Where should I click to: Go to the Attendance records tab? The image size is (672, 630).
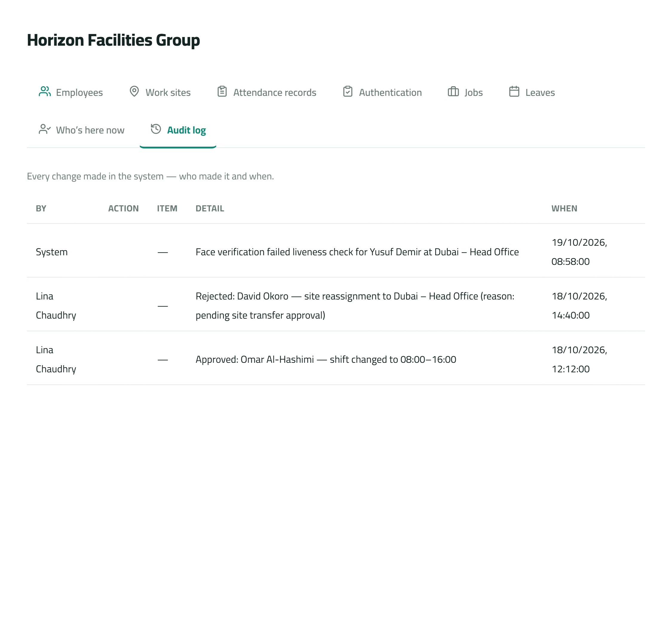267,92
